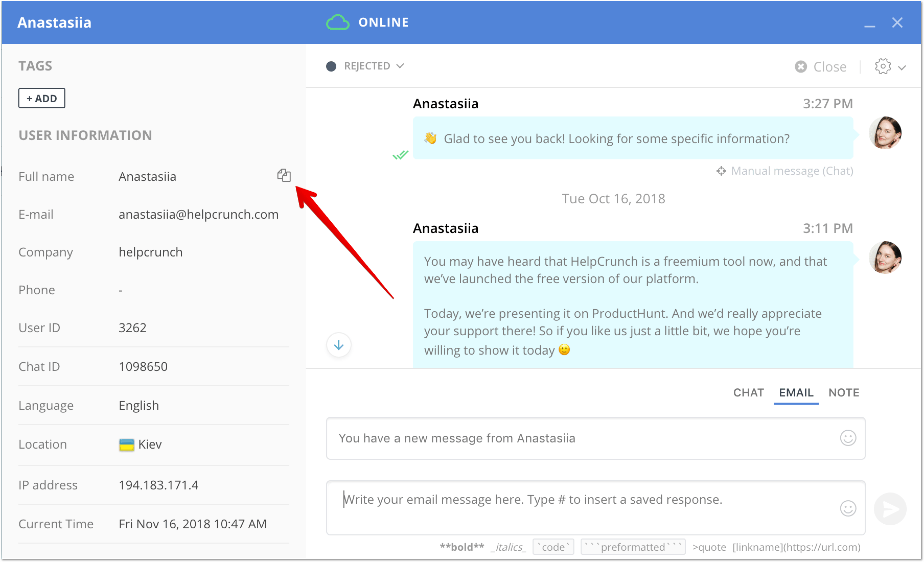
Task: Click the USER INFORMATION heading
Action: [85, 135]
